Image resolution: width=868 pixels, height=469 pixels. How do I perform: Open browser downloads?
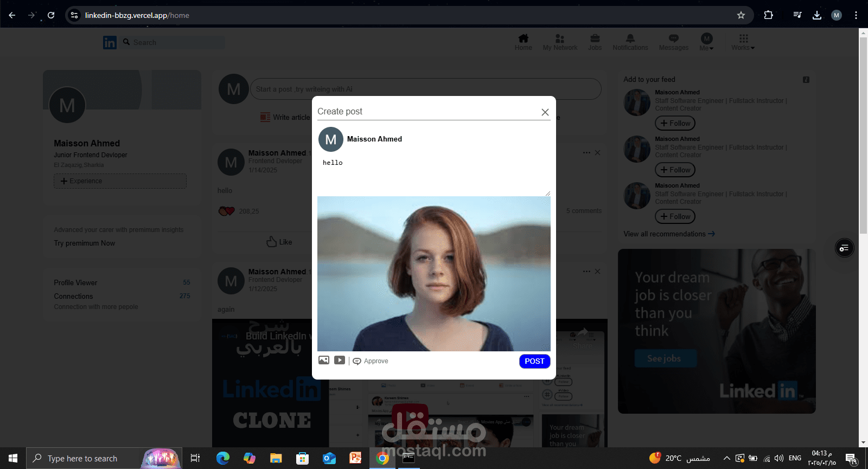[817, 15]
